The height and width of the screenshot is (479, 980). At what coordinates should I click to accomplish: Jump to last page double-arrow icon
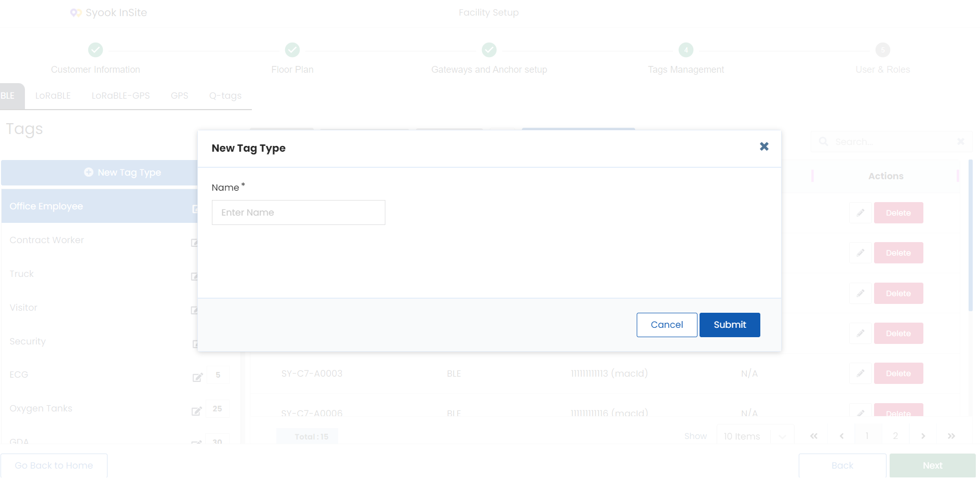click(x=951, y=436)
